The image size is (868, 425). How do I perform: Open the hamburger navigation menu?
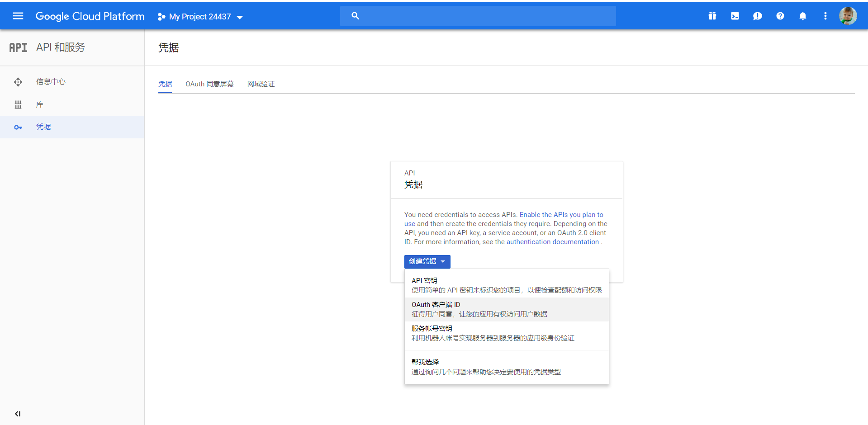pos(18,16)
